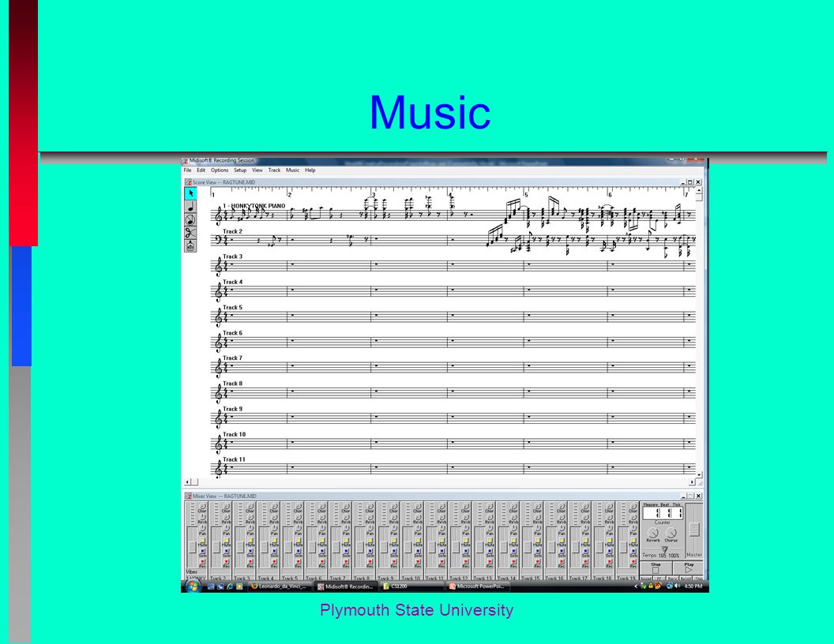This screenshot has height=644, width=834.
Task: Click the system clock 4:50 PM
Action: point(693,586)
